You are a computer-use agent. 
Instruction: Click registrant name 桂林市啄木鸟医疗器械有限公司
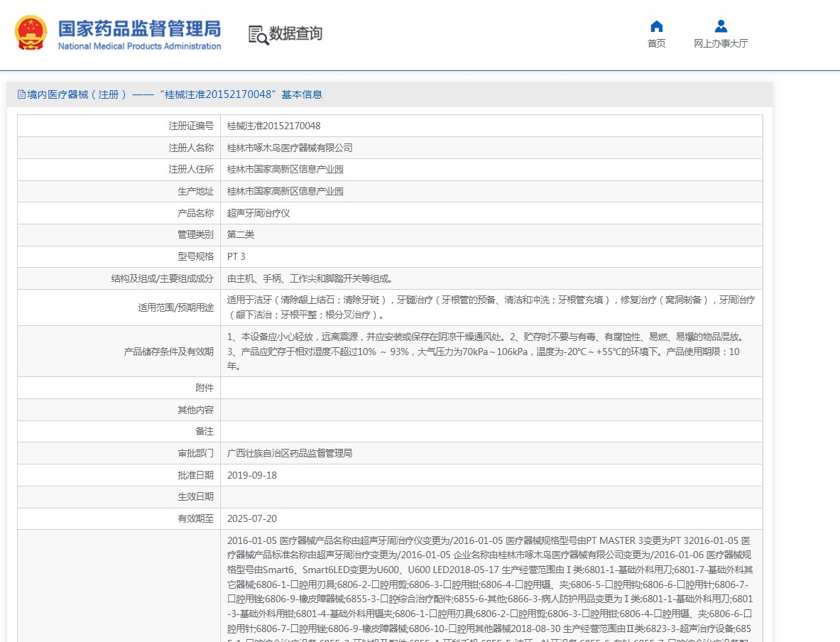(x=290, y=148)
